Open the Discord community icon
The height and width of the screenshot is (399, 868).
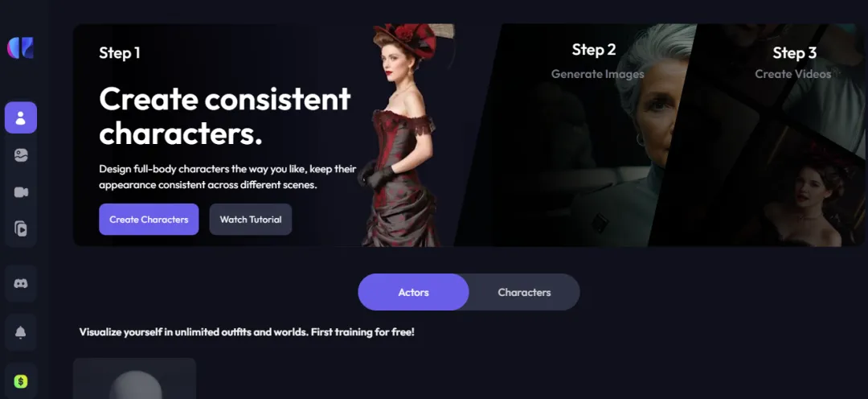21,283
